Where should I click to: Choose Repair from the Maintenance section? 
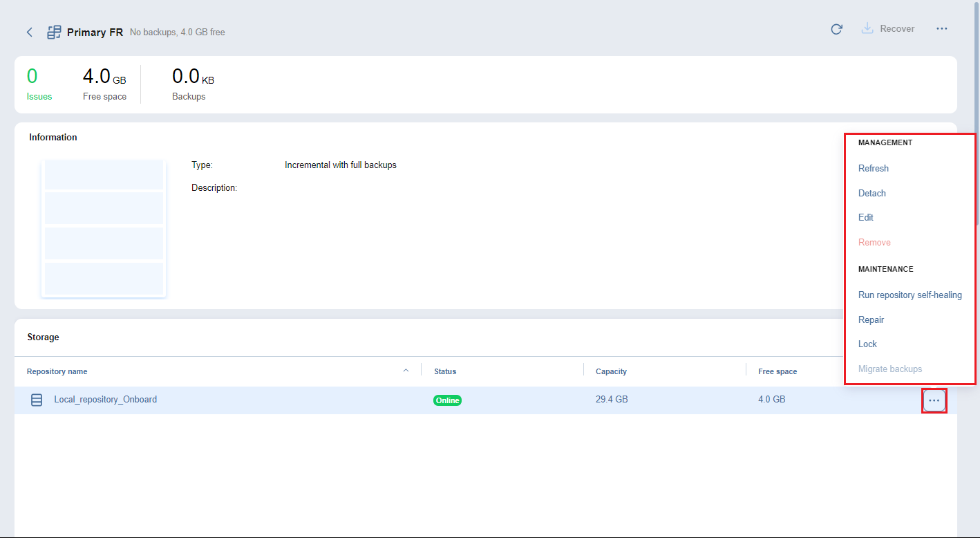click(x=871, y=319)
